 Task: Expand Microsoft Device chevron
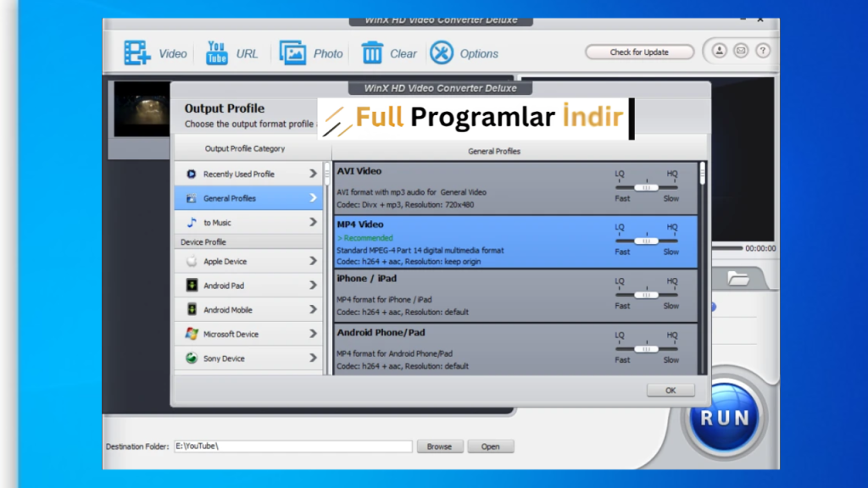(x=313, y=334)
